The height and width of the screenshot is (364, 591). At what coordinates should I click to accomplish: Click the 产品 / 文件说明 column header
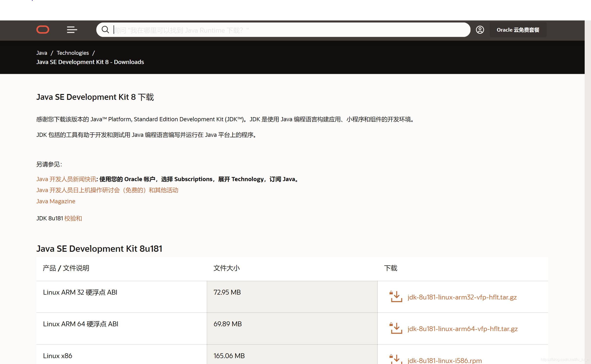click(66, 268)
